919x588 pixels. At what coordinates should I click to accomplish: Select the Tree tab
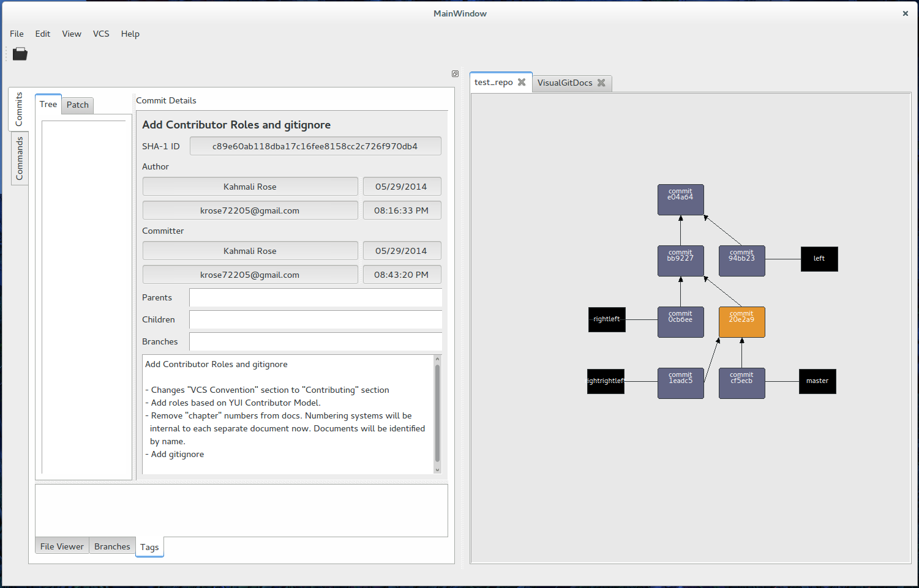[48, 104]
